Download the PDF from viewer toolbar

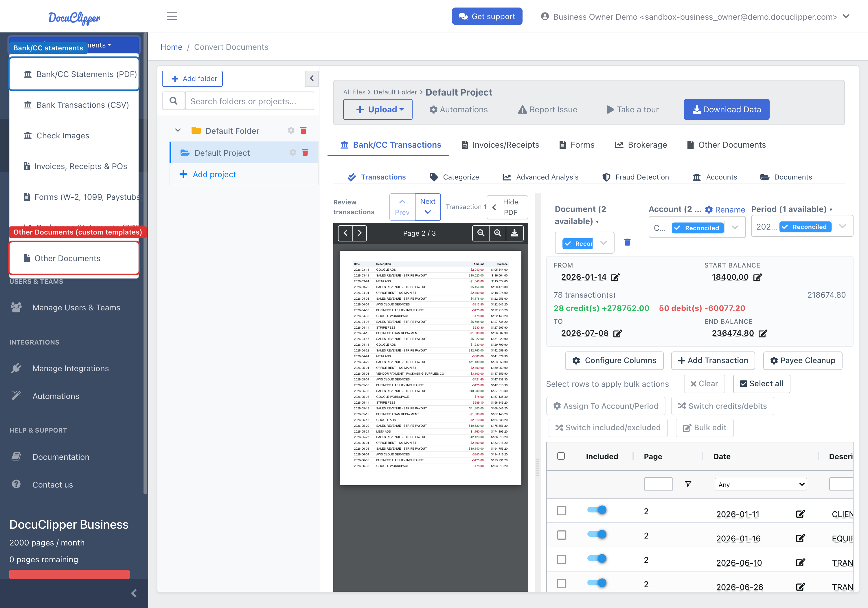(x=514, y=233)
